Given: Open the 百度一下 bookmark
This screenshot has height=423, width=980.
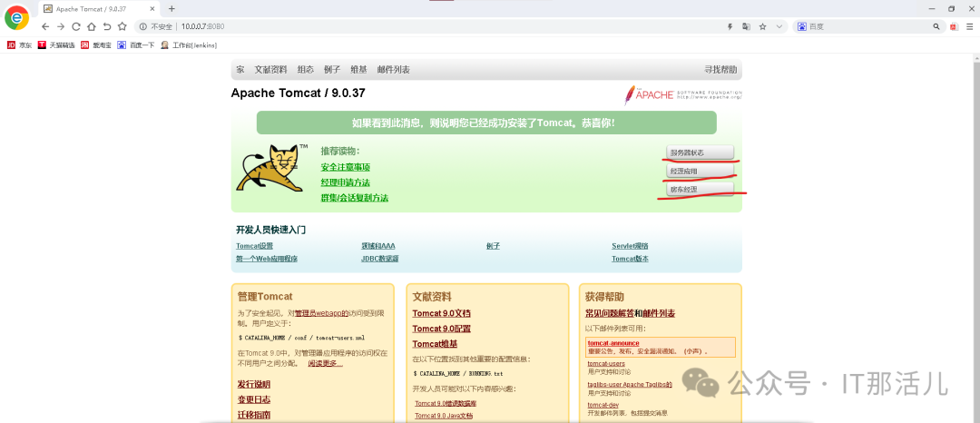Looking at the screenshot, I should pos(135,45).
